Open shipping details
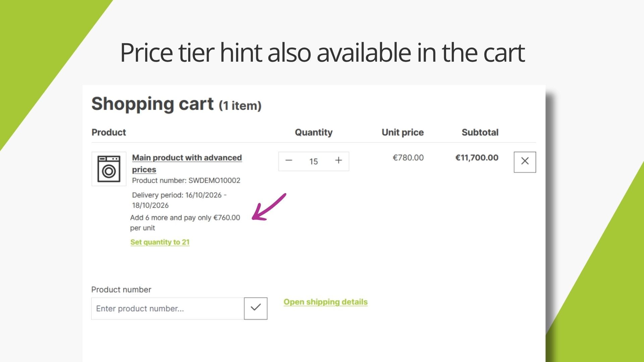The width and height of the screenshot is (644, 362). pos(325,302)
